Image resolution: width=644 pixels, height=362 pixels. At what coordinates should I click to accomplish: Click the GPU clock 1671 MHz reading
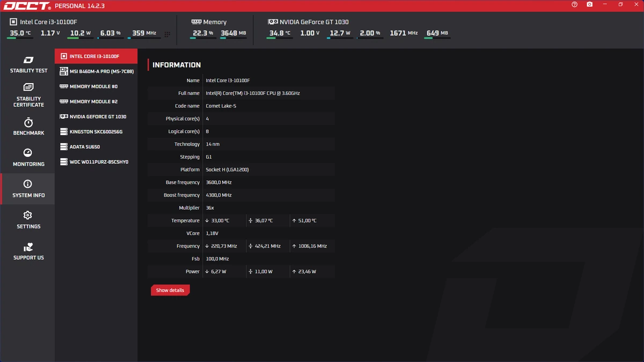coord(404,33)
